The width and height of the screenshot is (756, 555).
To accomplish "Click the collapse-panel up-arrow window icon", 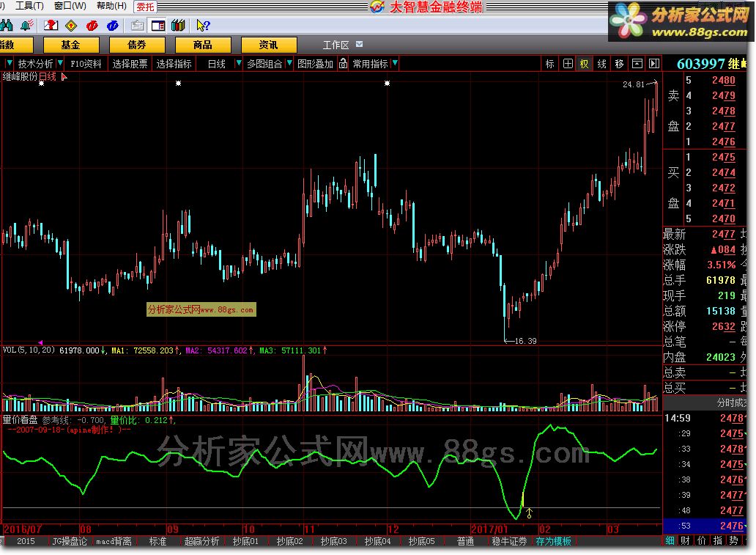I will [637, 64].
